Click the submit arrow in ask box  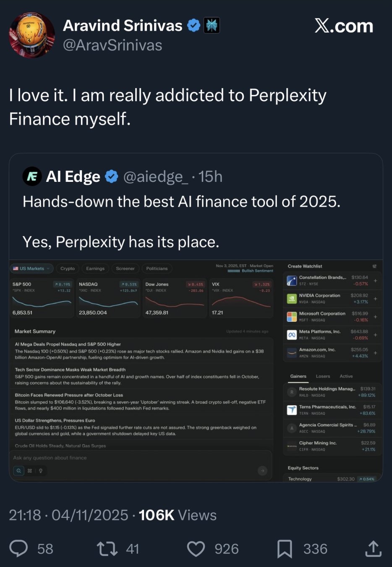click(262, 471)
